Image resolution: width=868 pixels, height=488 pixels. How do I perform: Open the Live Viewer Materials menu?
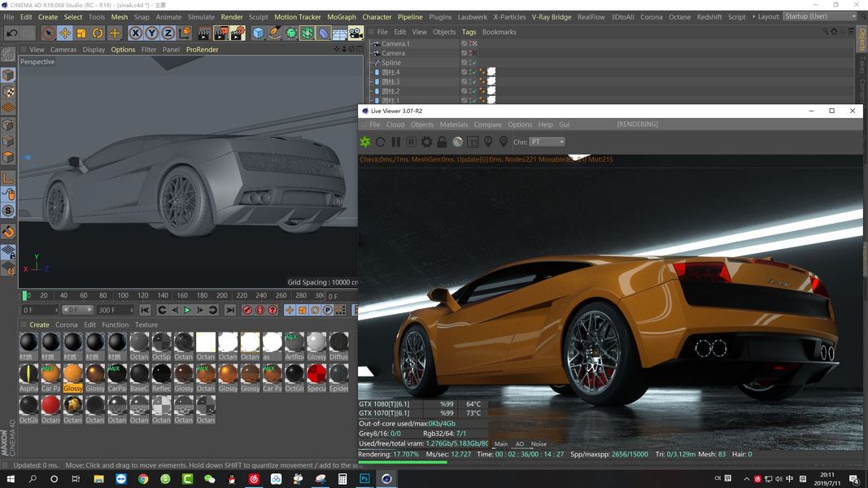tap(453, 124)
